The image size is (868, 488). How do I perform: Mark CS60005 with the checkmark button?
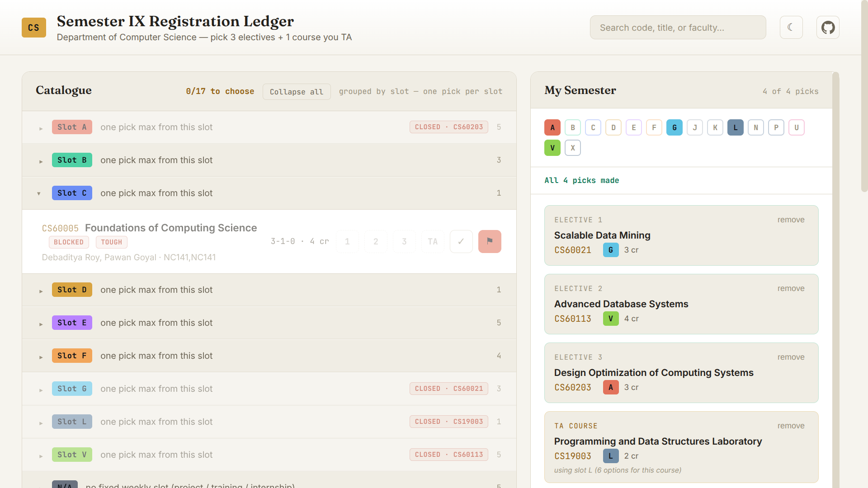pyautogui.click(x=461, y=241)
